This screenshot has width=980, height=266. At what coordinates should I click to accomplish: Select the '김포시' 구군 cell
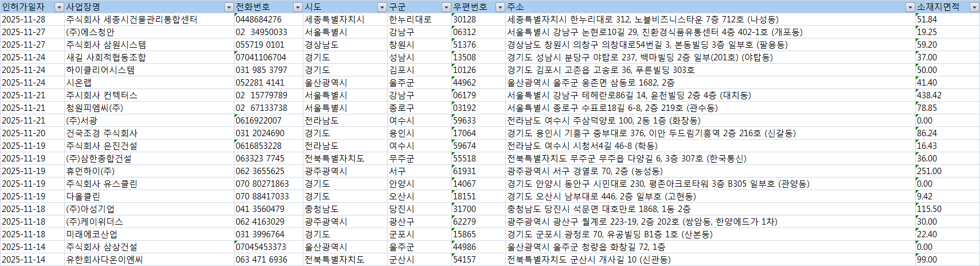pyautogui.click(x=420, y=70)
